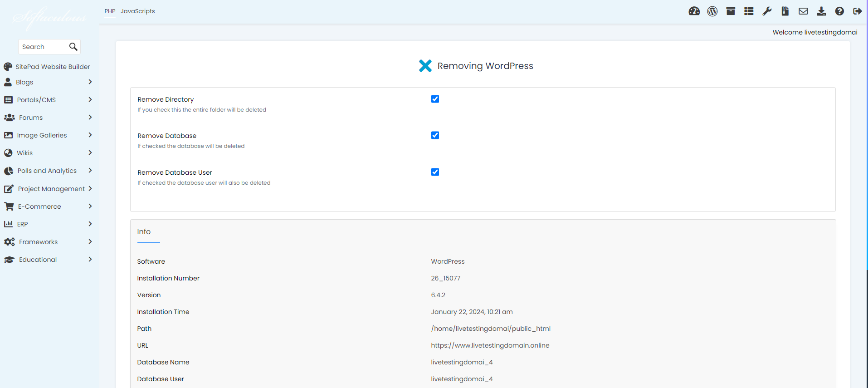Screen dimensions: 868x388
Task: Open the WordPress manager icon
Action: point(712,11)
